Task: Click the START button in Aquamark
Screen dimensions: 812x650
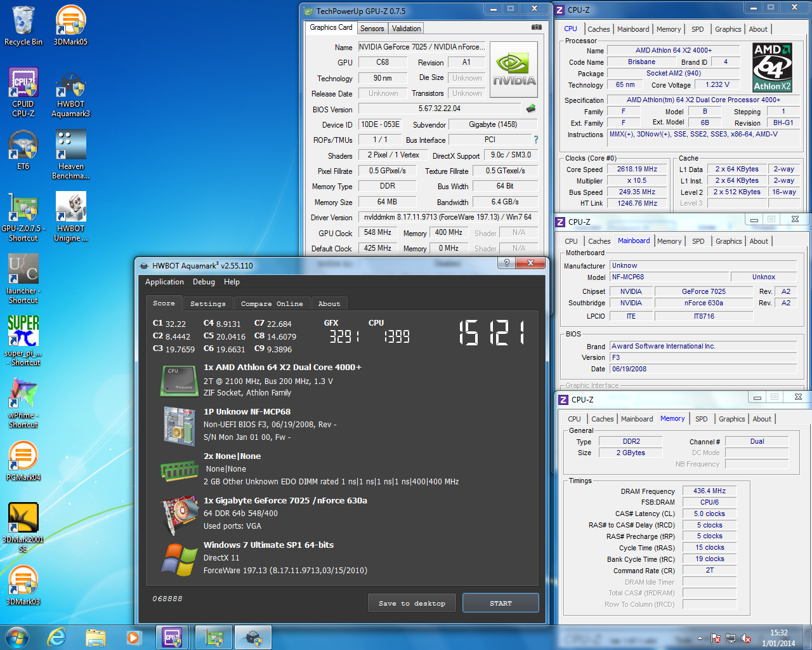Action: (x=501, y=603)
